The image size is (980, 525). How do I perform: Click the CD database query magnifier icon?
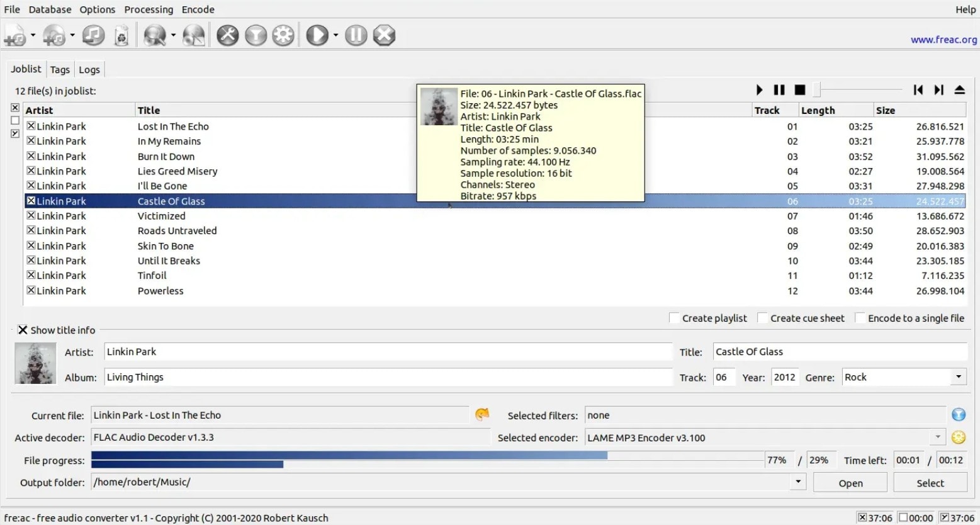(x=155, y=35)
